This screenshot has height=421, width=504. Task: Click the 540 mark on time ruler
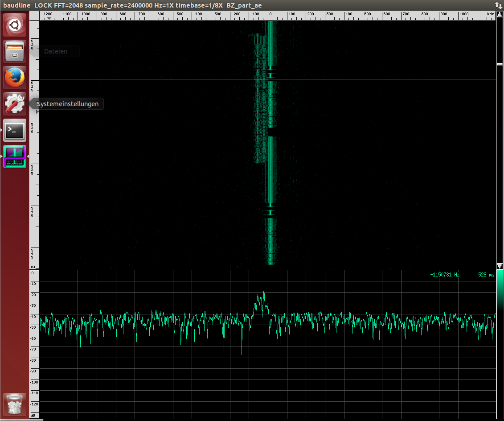coord(32,212)
